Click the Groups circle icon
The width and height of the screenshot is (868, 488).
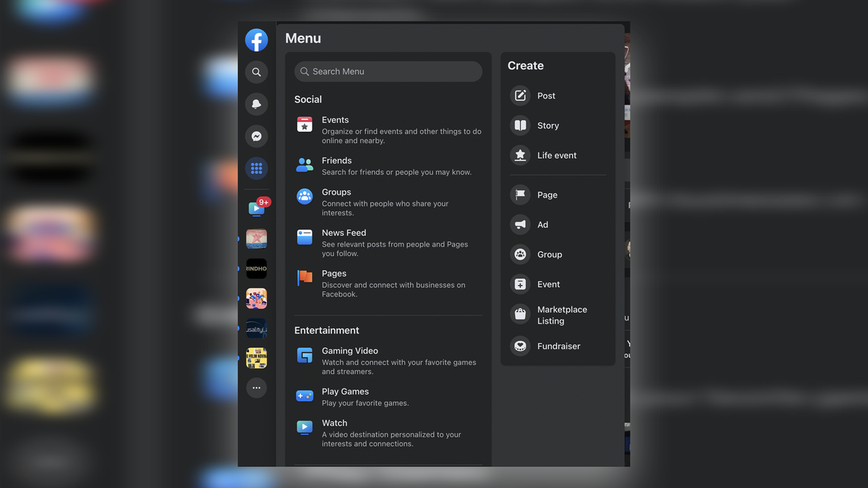[305, 196]
